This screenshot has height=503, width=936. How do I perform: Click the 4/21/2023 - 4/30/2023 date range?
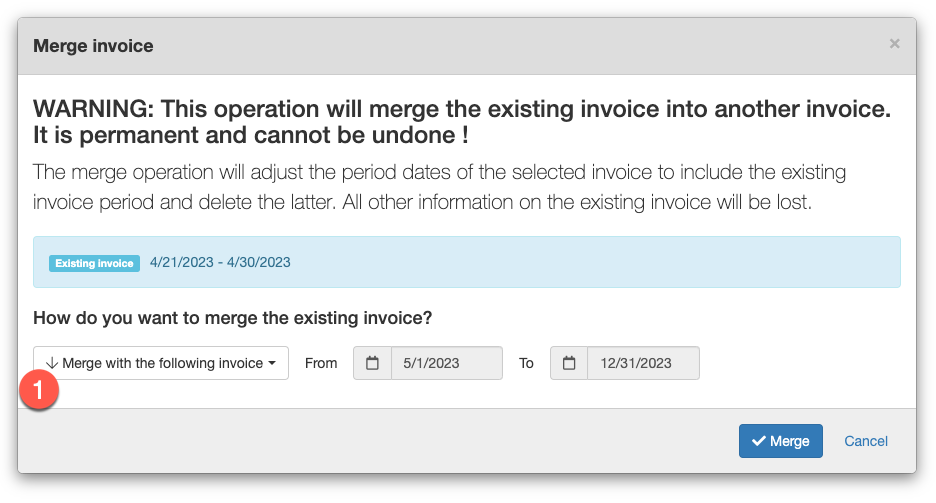click(x=220, y=263)
